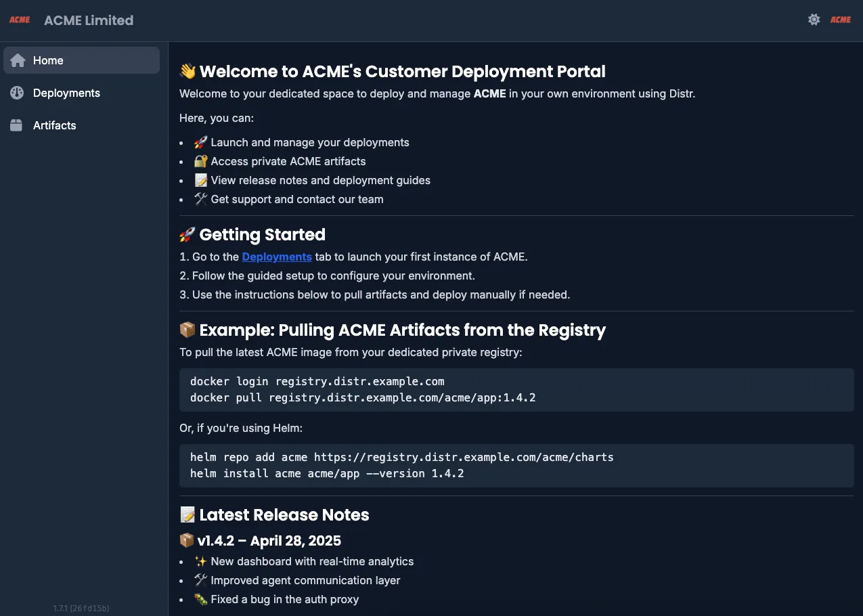Open Deployments via the gauge icon
The image size is (863, 616).
(x=16, y=93)
